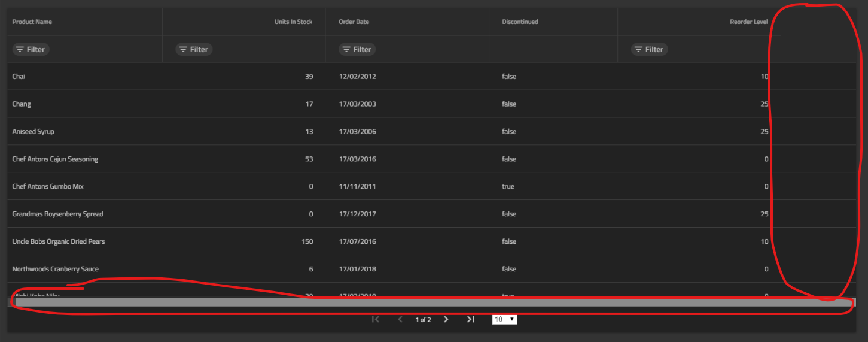
Task: Click order date 17/12/2017
Action: click(358, 214)
